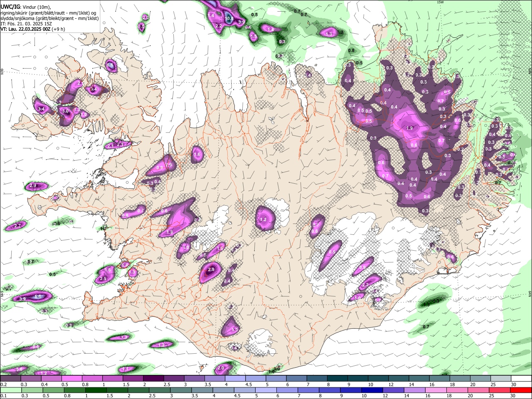Viewport: 532px width, 399px height.
Task: Pick the light lavender swatch between 4 and 4.5 in the upper legend row
Action: (235, 379)
